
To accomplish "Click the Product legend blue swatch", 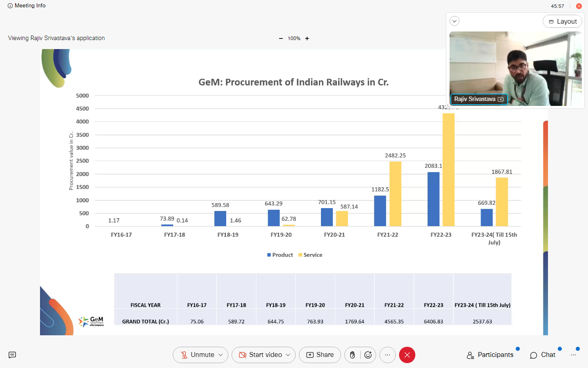I will click(269, 255).
